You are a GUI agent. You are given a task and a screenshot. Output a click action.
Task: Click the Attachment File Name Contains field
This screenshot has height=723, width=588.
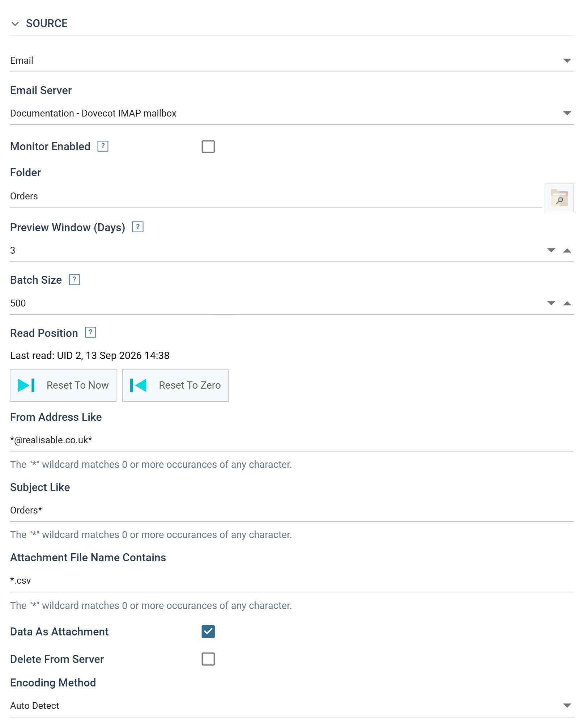292,581
